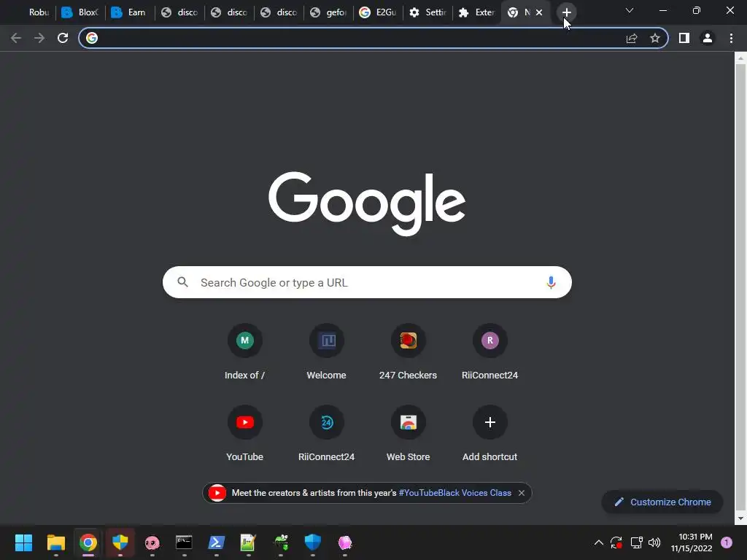
Task: Switch to the first disco tab
Action: tap(179, 12)
